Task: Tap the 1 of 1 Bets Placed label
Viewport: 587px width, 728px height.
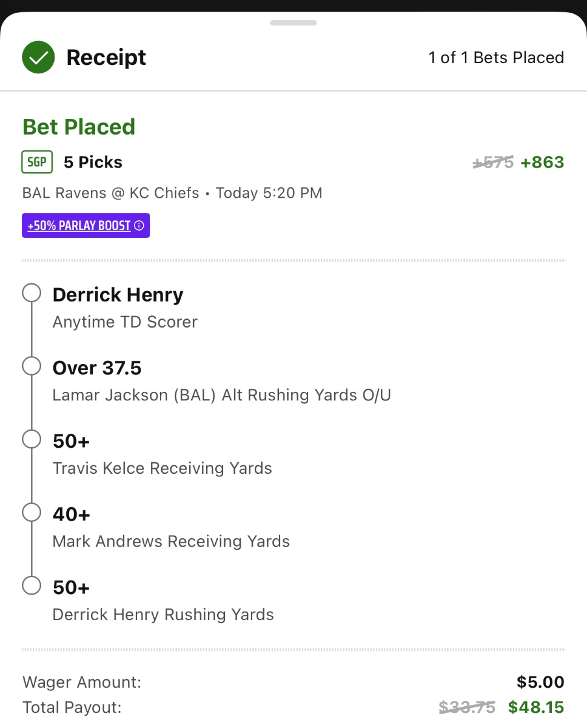Action: point(496,58)
